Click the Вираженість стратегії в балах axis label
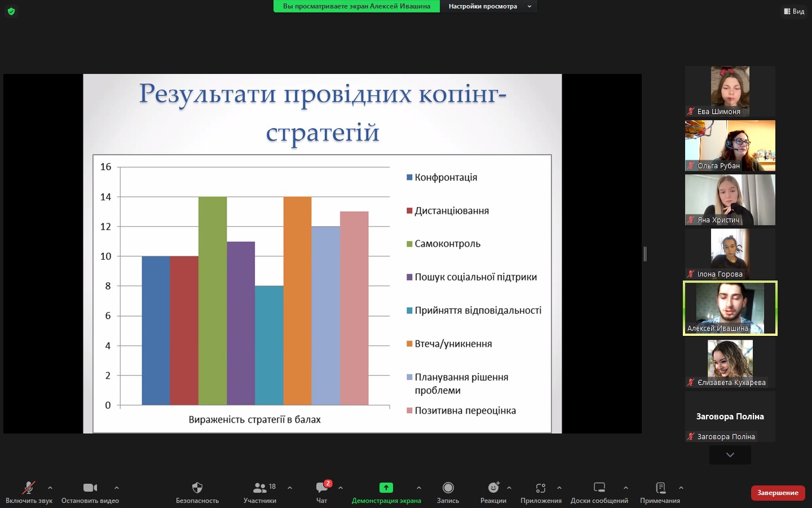Image resolution: width=812 pixels, height=508 pixels. coord(254,419)
